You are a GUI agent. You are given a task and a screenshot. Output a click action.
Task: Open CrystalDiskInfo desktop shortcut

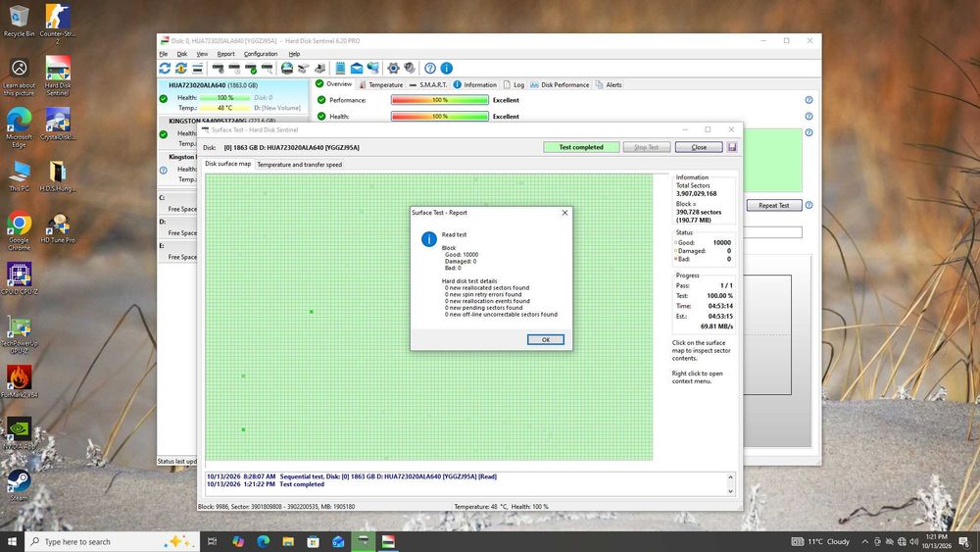tap(58, 124)
